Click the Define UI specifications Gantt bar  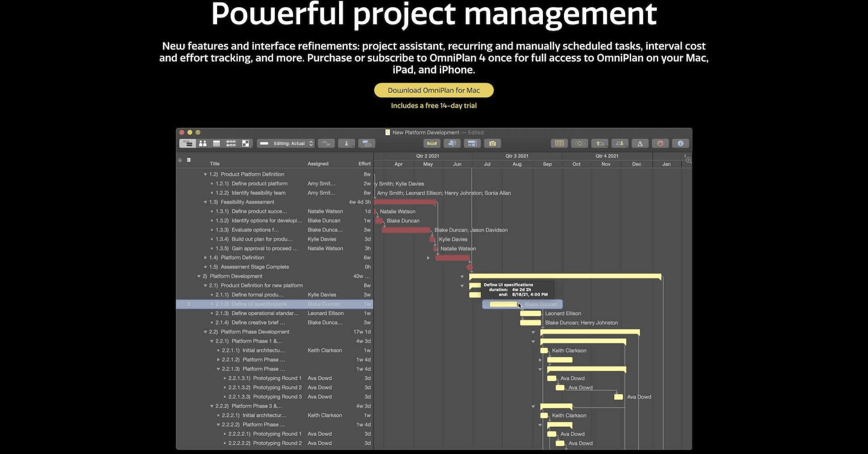[x=503, y=304]
